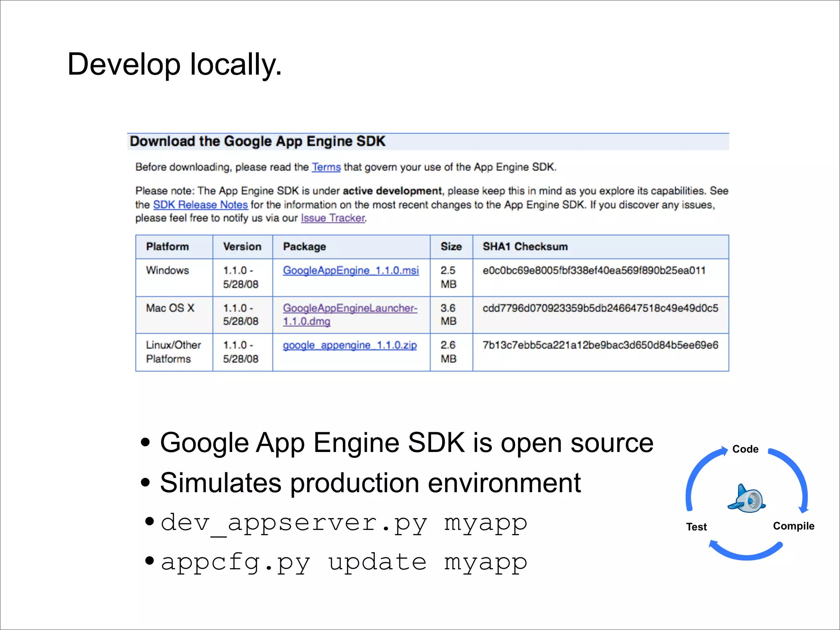Viewport: 840px width, 630px height.
Task: Download GoogleAppEngine_1.1.0.msi package
Action: [x=351, y=271]
